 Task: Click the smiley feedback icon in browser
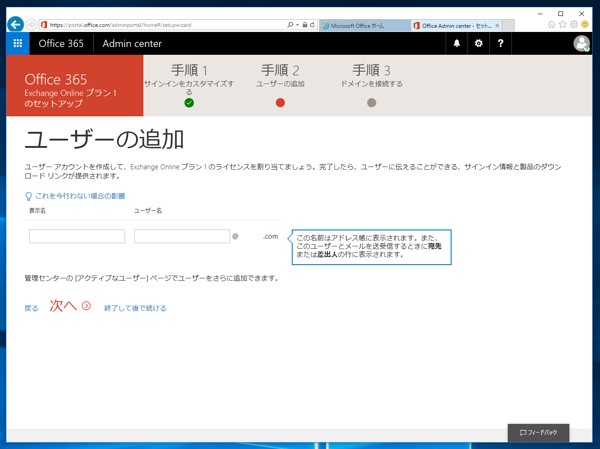[585, 24]
